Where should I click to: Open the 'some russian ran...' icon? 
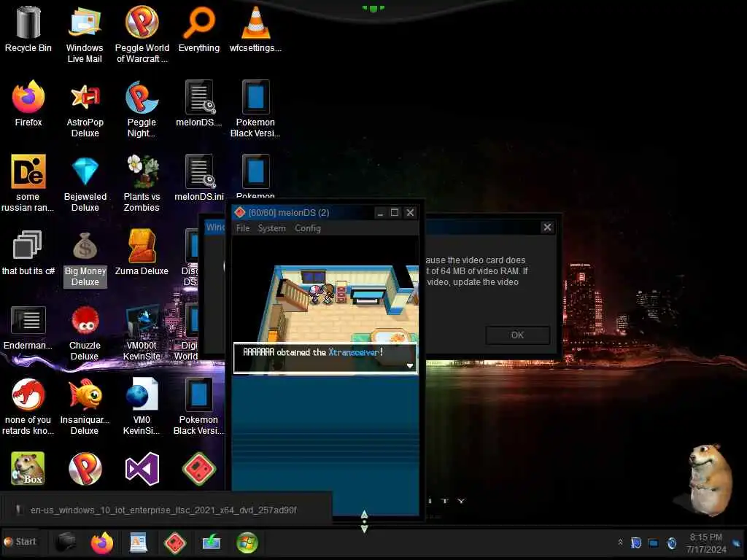28,183
